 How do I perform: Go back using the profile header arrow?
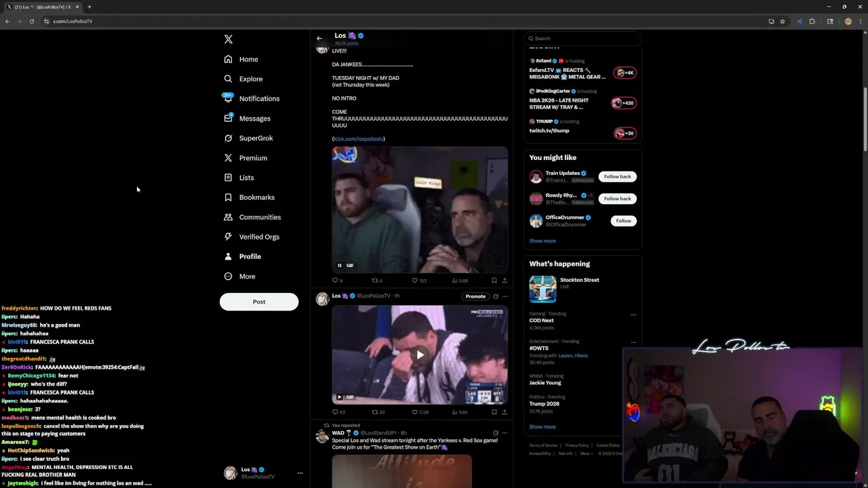coord(319,39)
